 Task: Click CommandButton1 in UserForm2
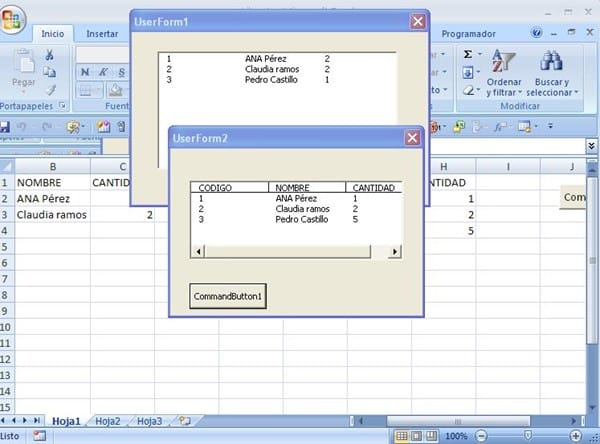[x=228, y=296]
